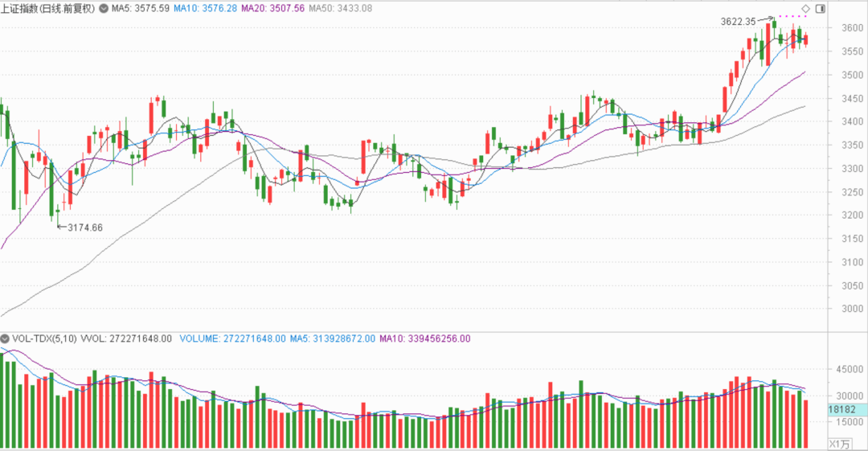
Task: Select the MA5: 3575.59 indicator label
Action: coord(141,8)
